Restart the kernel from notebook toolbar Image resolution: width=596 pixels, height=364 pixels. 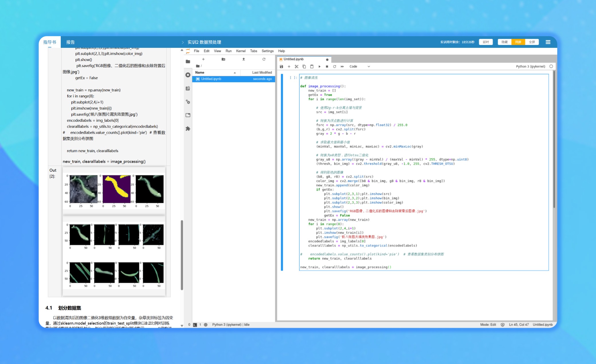point(334,66)
